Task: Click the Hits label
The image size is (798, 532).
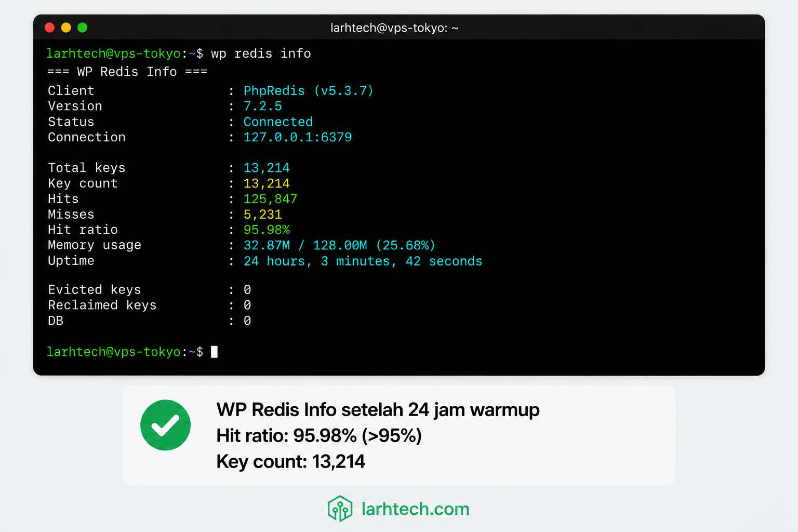Action: [x=63, y=199]
